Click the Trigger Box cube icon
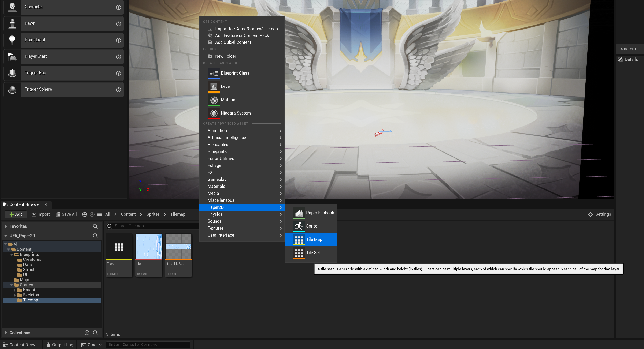The height and width of the screenshot is (349, 644). point(12,73)
